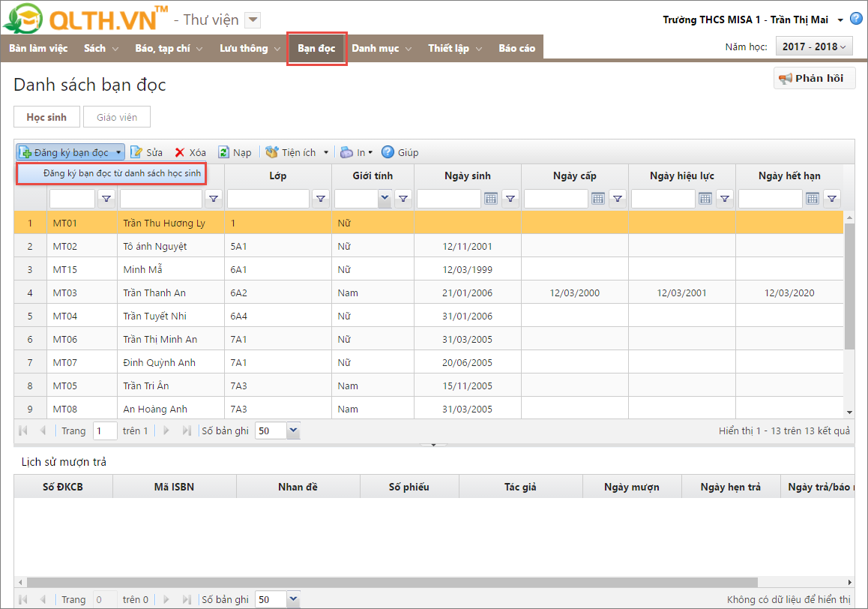Click the Phản hồi feedback button

[814, 78]
